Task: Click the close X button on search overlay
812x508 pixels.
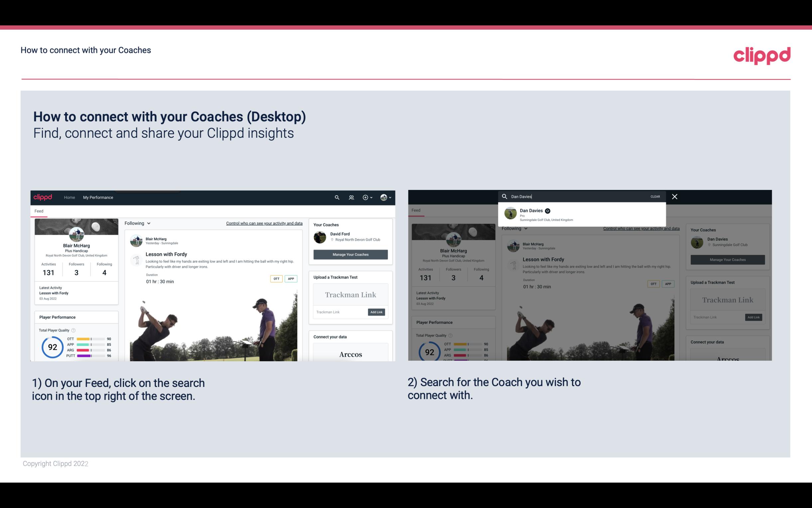Action: [675, 196]
